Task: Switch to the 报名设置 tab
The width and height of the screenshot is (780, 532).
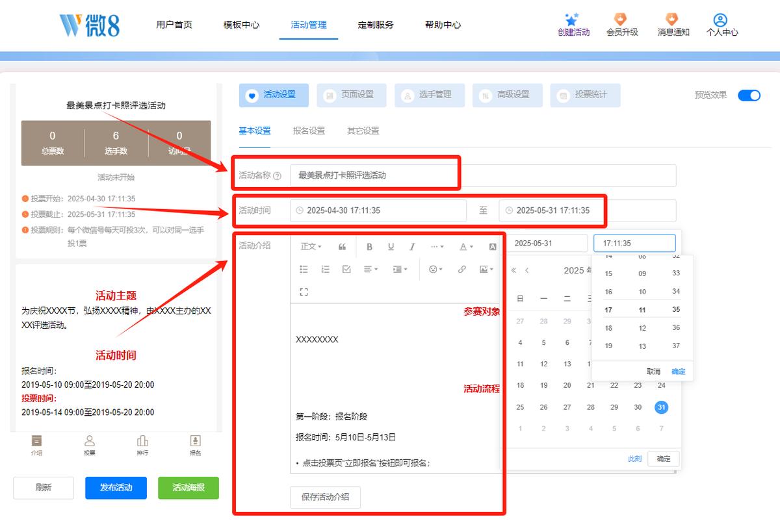Action: pos(309,131)
